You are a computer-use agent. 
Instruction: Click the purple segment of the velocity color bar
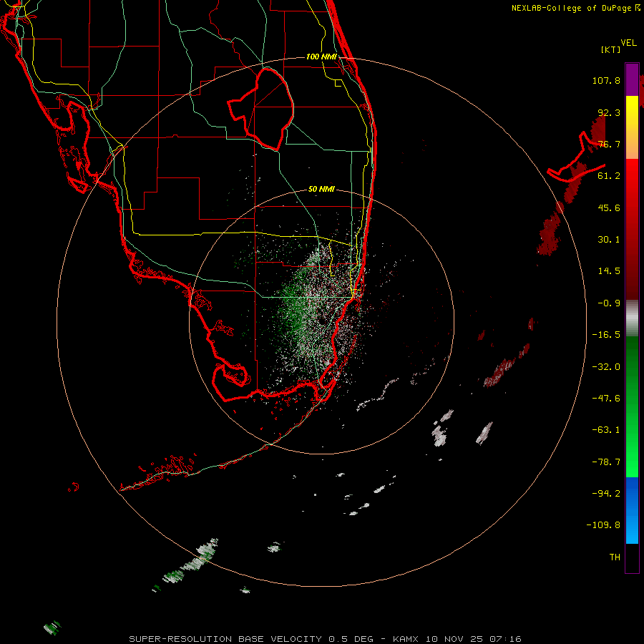[632, 79]
